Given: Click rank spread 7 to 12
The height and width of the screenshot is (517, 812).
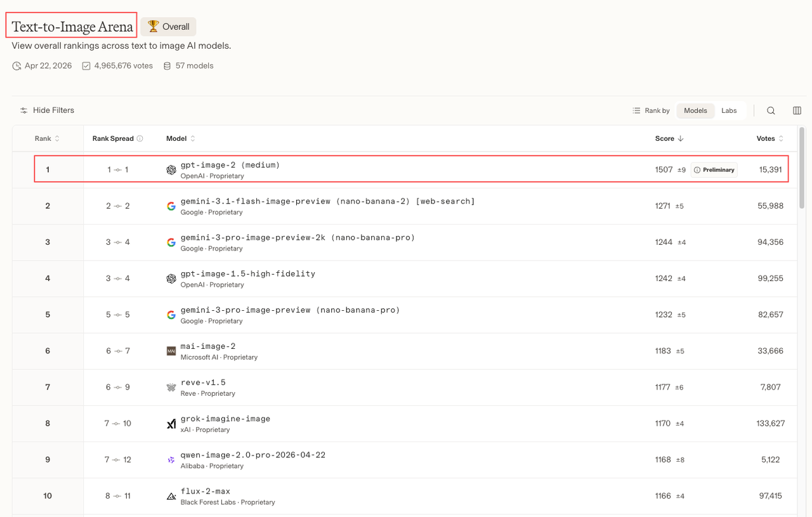Looking at the screenshot, I should (117, 460).
